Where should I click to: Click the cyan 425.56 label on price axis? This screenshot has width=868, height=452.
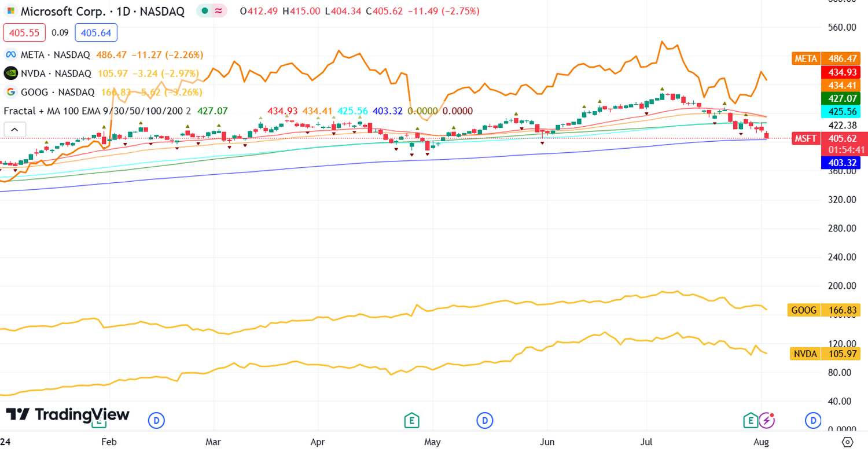tap(841, 111)
